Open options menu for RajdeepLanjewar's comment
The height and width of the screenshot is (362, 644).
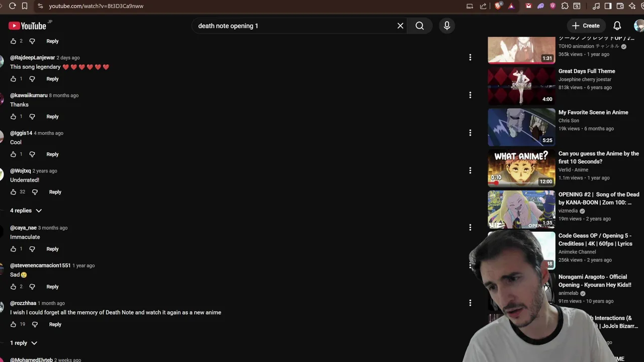(x=470, y=57)
